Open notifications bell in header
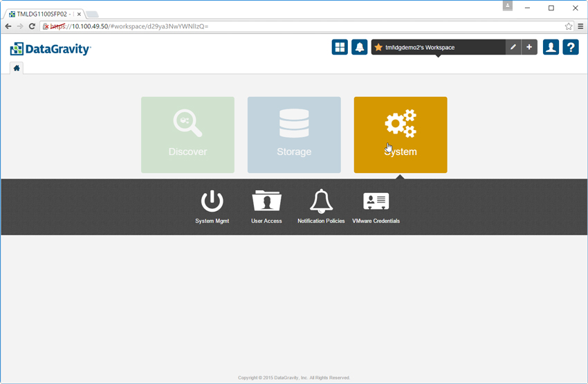 [359, 47]
